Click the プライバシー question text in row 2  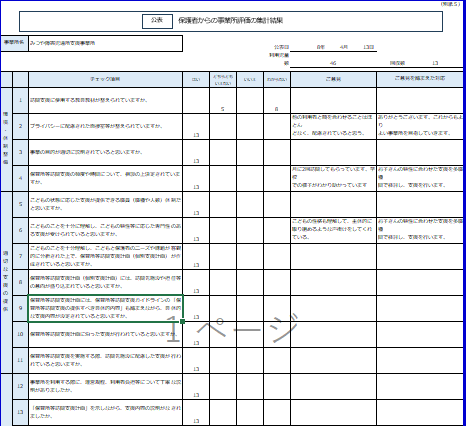[x=96, y=126]
